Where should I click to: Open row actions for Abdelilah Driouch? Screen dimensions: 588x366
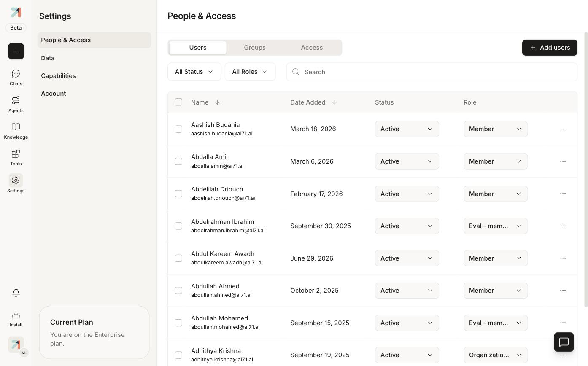point(563,194)
